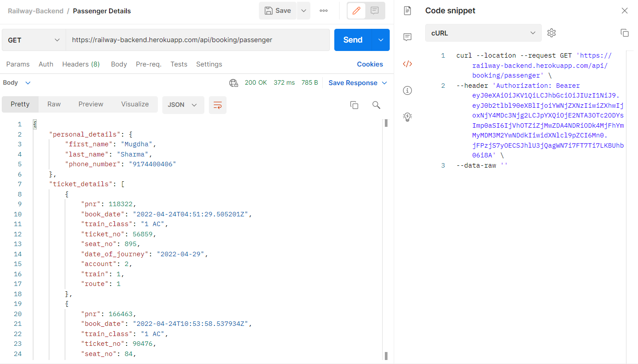This screenshot has height=364, width=638.
Task: Expand Send button dropdown arrow
Action: (381, 40)
